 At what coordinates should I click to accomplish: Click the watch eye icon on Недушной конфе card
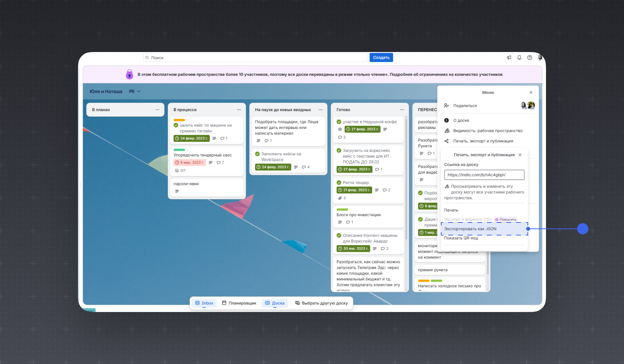click(340, 129)
